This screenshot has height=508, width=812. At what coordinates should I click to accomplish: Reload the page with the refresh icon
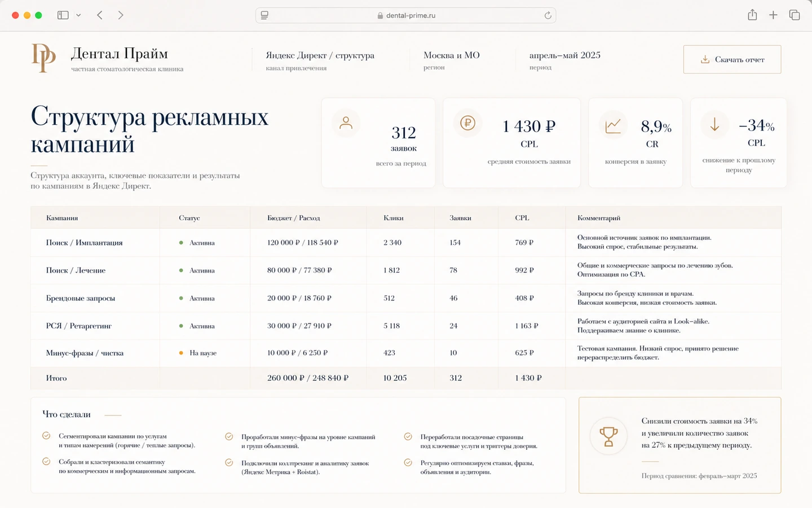pyautogui.click(x=548, y=15)
